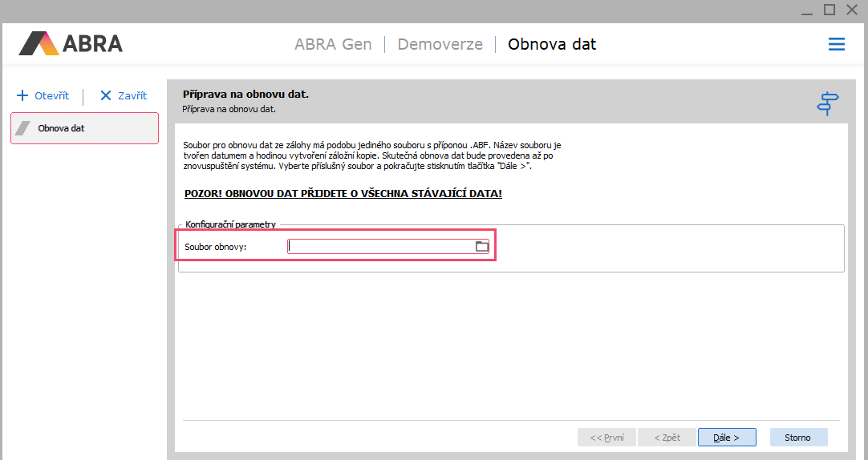Click Demoverze breadcrumb
Image resolution: width=868 pixels, height=460 pixels.
(x=440, y=44)
